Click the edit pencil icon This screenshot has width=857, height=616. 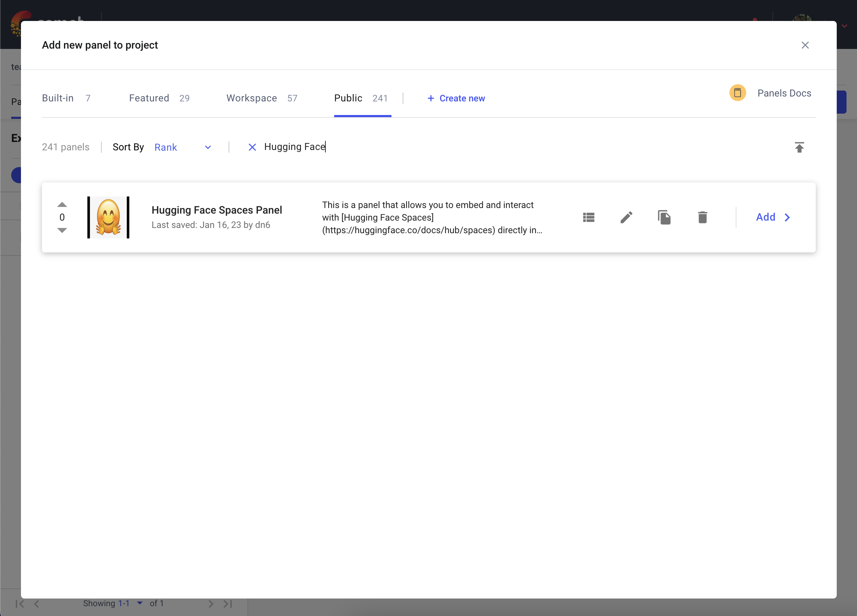(626, 217)
